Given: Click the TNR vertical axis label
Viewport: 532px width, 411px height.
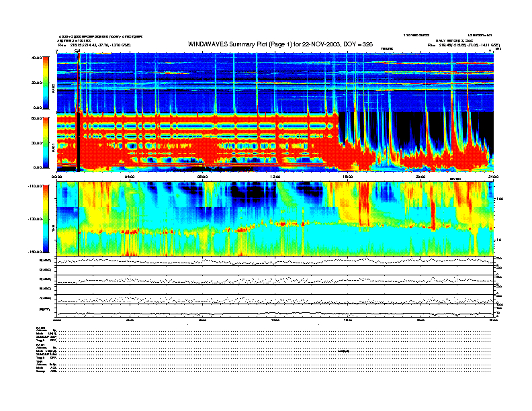Looking at the screenshot, I should (53, 230).
